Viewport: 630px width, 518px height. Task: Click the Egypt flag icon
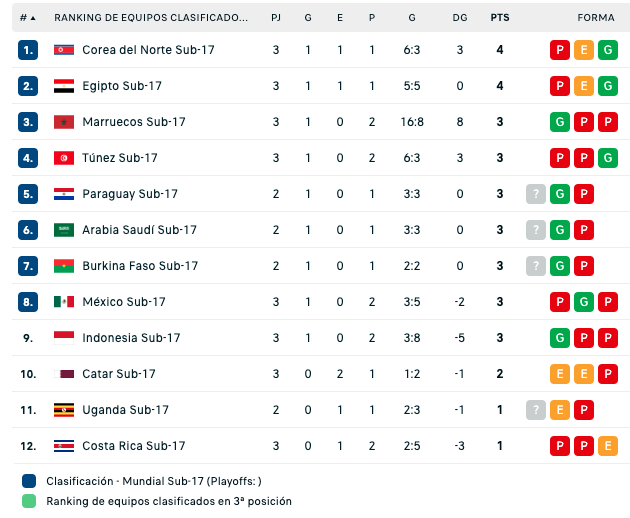point(64,86)
